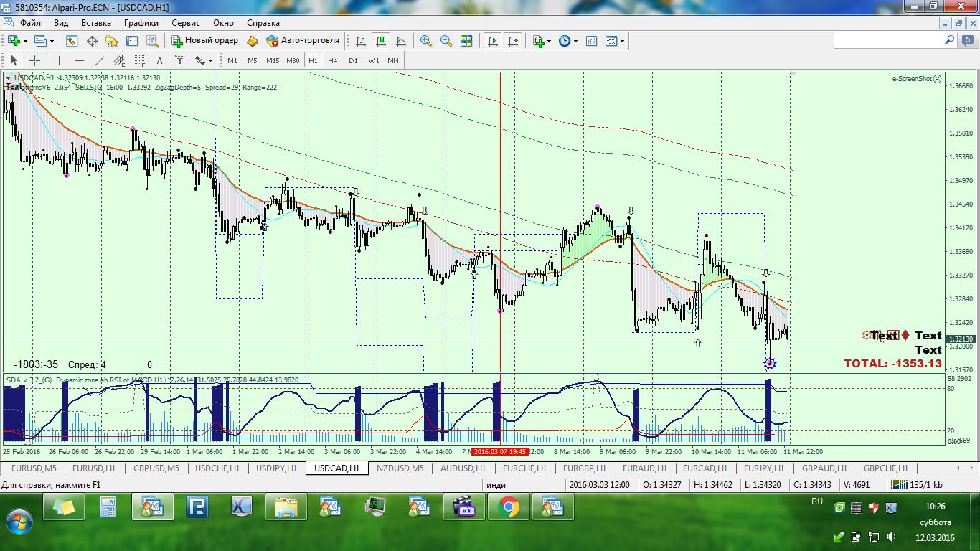The height and width of the screenshot is (551, 980).
Task: Select the trendline drawing tool
Action: tap(100, 61)
